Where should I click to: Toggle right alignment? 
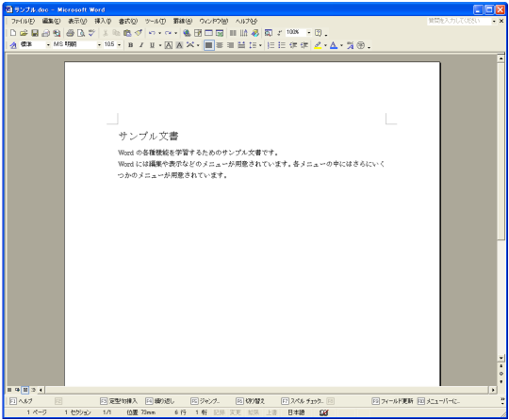coord(231,45)
